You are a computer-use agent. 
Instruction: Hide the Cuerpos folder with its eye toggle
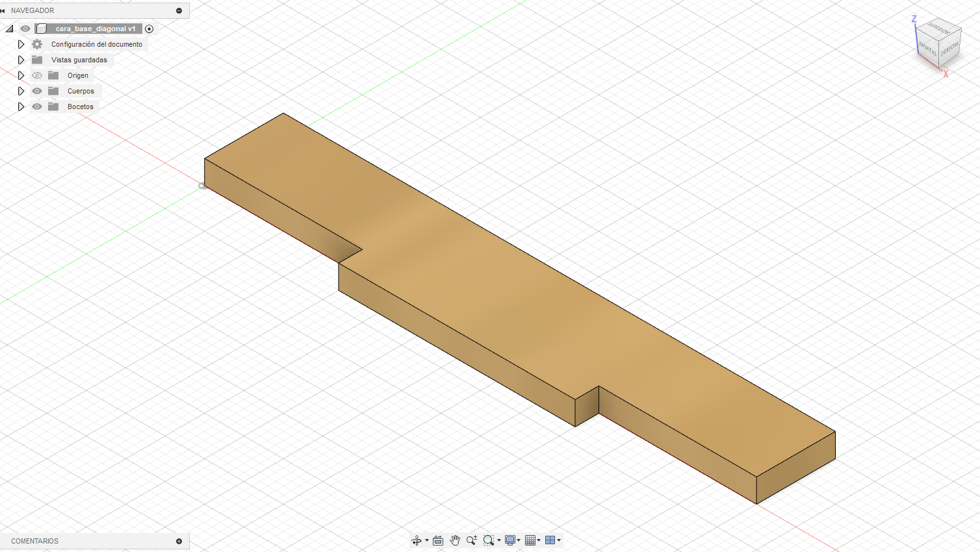click(37, 91)
